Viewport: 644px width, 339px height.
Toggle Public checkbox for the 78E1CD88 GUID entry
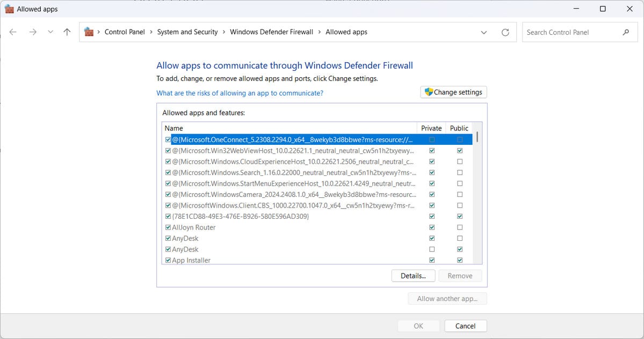pyautogui.click(x=460, y=217)
